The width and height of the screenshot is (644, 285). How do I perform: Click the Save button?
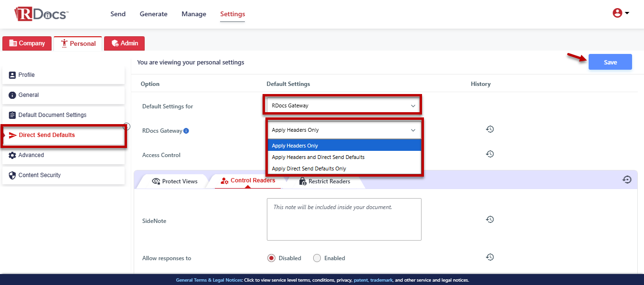coord(610,62)
